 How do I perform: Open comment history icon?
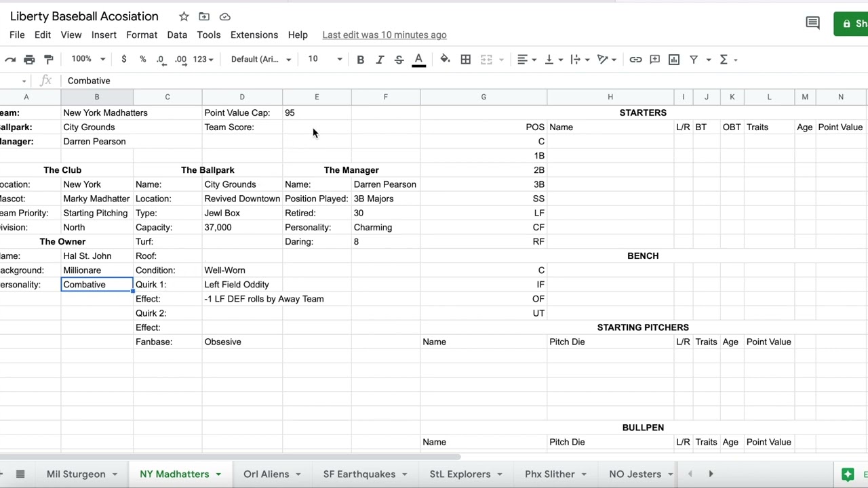point(812,24)
